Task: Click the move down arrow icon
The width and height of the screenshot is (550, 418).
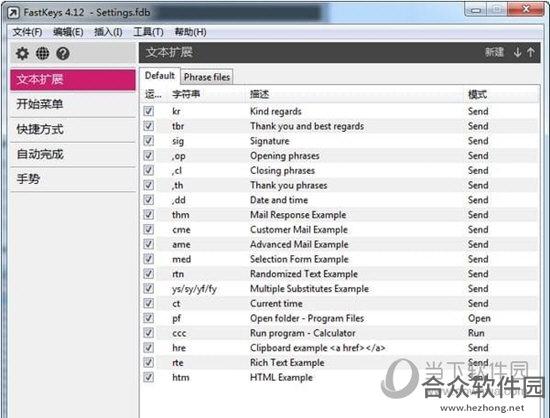Action: [517, 53]
